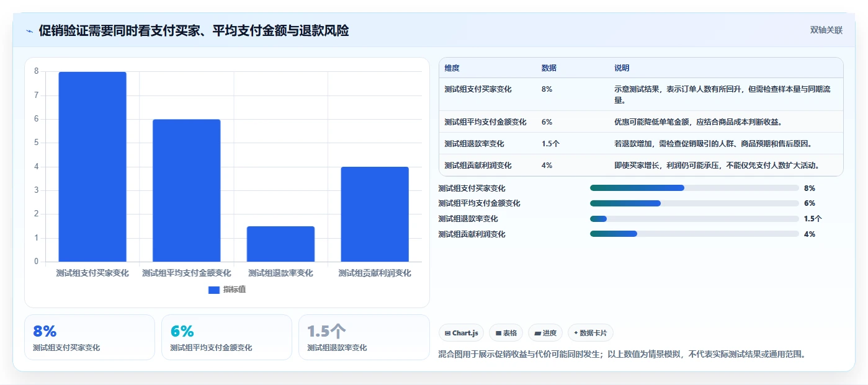Click the 测试组贡献利润变化 progress bar

pyautogui.click(x=694, y=234)
